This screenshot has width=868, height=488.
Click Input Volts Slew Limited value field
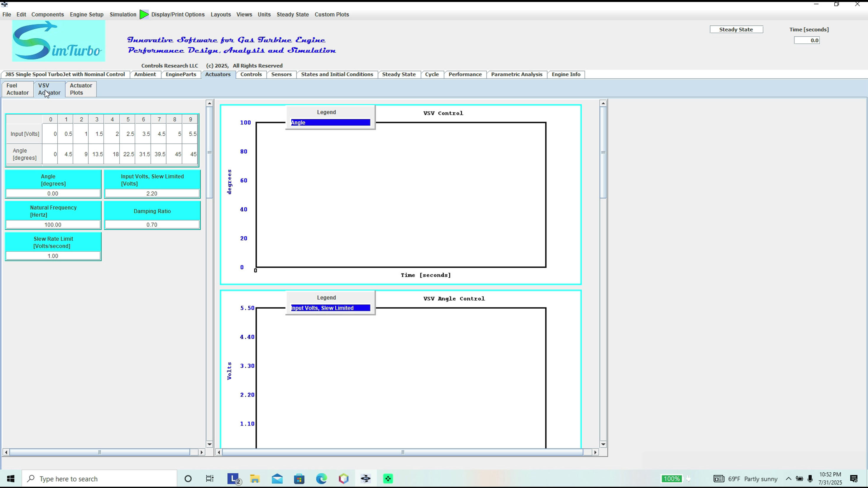tap(152, 194)
